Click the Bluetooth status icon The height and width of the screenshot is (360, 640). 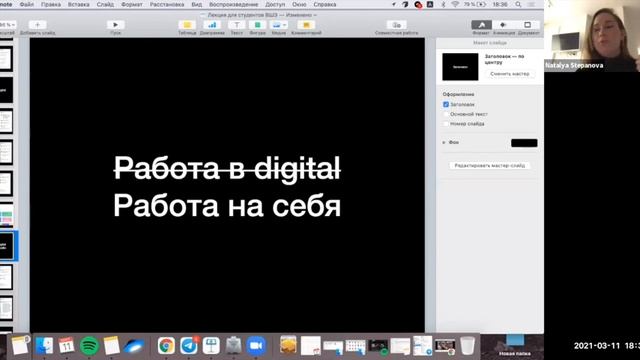point(443,4)
